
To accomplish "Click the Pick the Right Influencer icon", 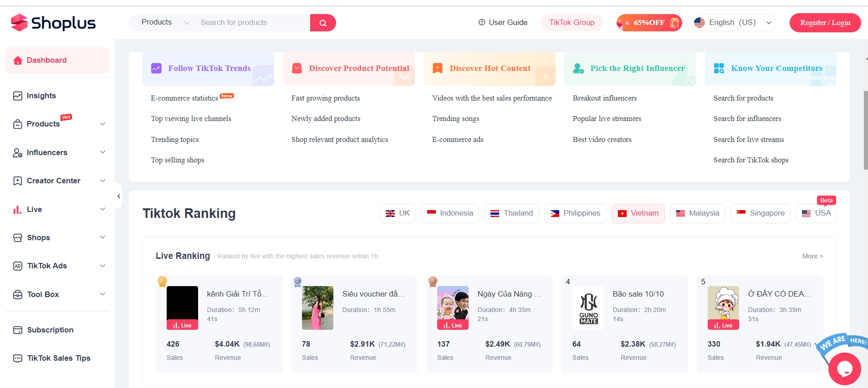I will point(578,68).
